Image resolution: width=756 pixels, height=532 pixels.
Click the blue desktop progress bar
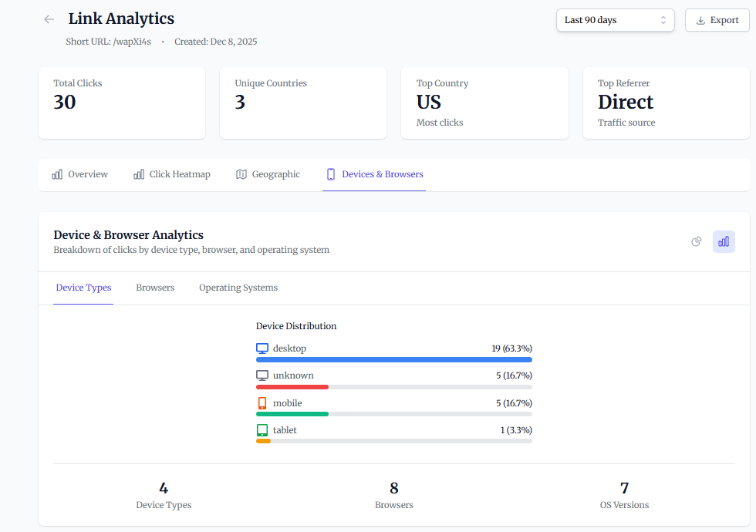[394, 359]
